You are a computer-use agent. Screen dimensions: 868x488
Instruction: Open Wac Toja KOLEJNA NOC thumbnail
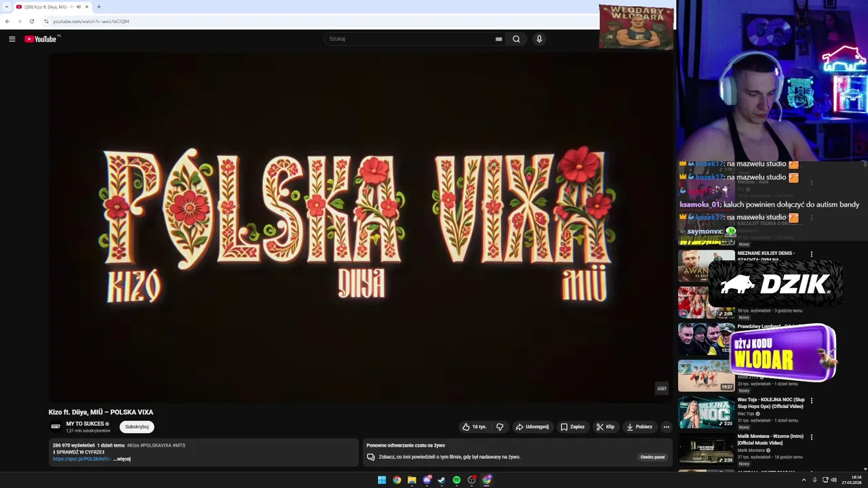[x=707, y=412]
